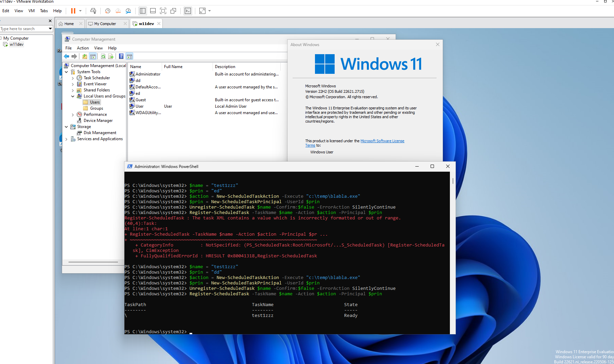The height and width of the screenshot is (364, 614).
Task: Open the snapshot manager icon
Action: click(128, 11)
